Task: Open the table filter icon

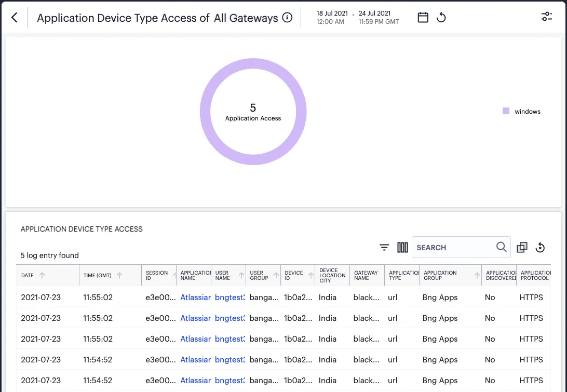Action: pos(384,247)
